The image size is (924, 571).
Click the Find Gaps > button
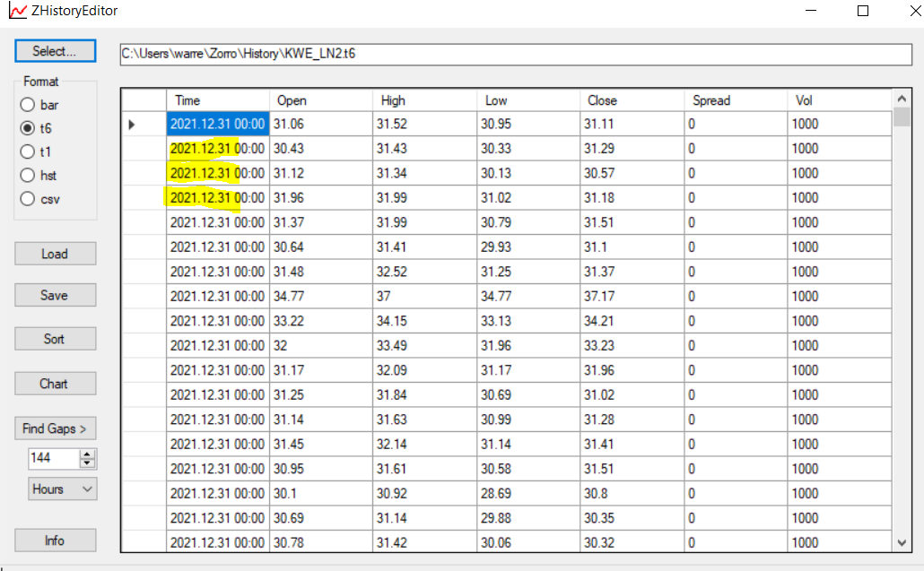55,428
